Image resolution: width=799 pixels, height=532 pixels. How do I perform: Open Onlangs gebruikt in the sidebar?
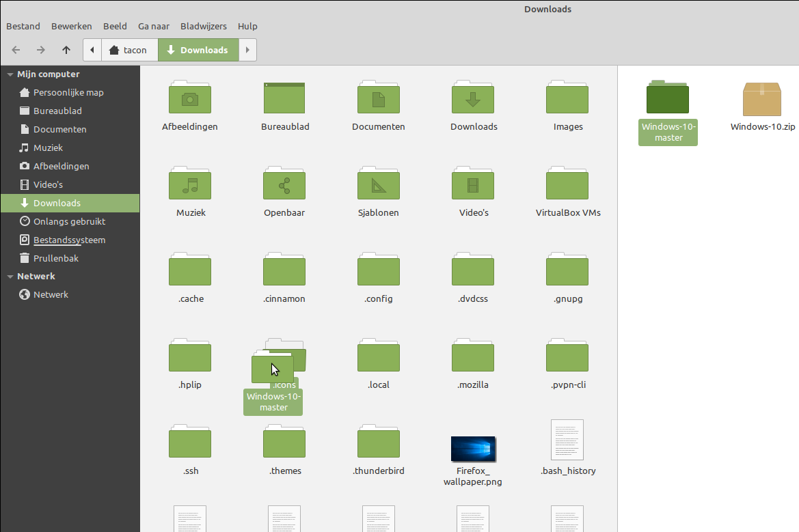[x=69, y=221]
